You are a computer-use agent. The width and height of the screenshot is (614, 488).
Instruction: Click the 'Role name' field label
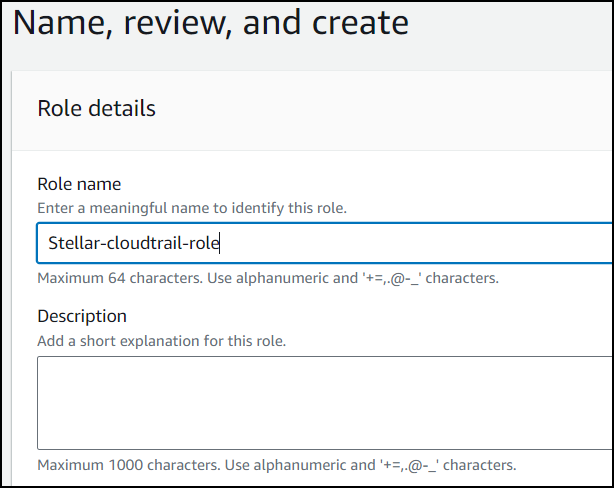coord(79,184)
